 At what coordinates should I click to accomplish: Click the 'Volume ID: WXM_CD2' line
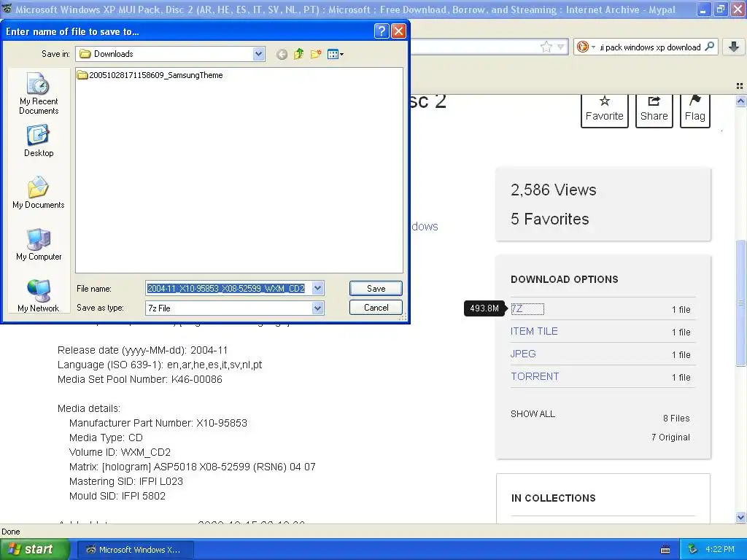pyautogui.click(x=120, y=452)
